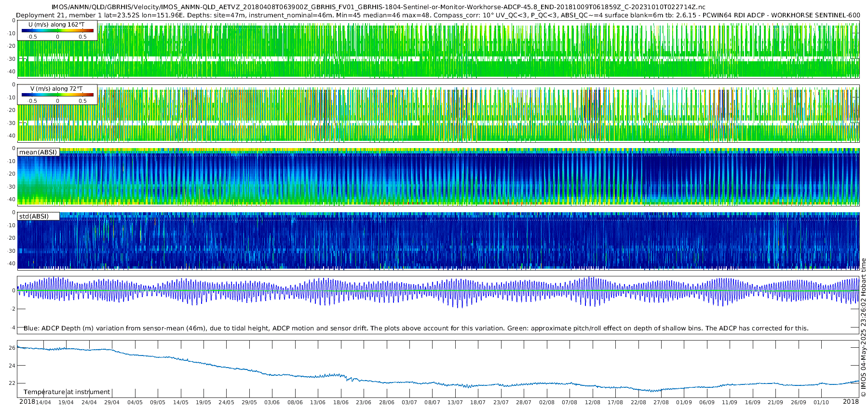868x410 pixels.
Task: Click the 'Blue: ADCP Depth (m) variation' caption
Action: (416, 328)
